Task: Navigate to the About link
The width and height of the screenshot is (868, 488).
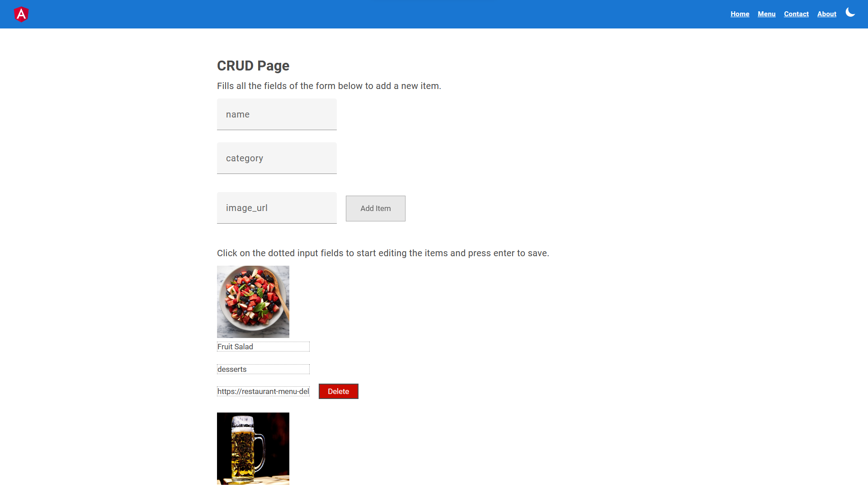Action: pyautogui.click(x=826, y=14)
